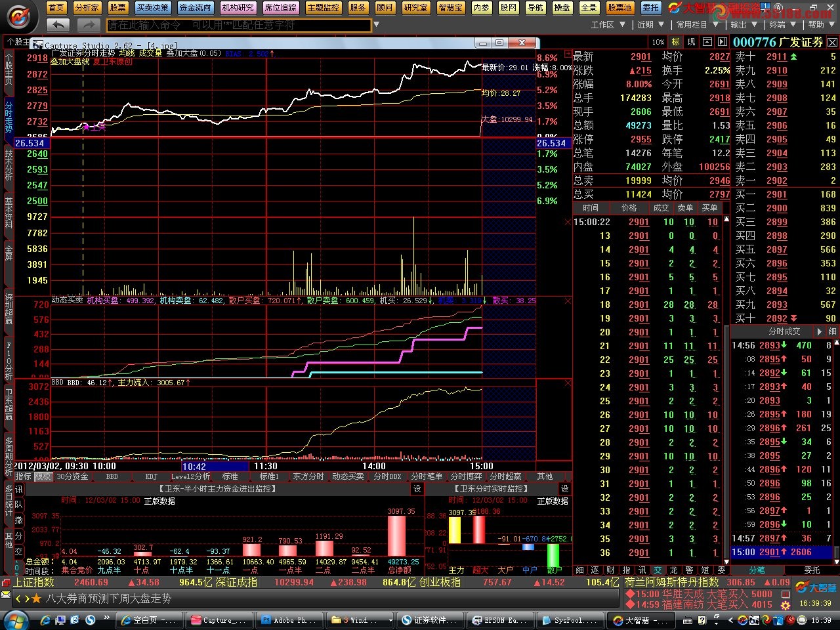
Task: Open the 设 settings for realtime monitor panel
Action: 564,489
